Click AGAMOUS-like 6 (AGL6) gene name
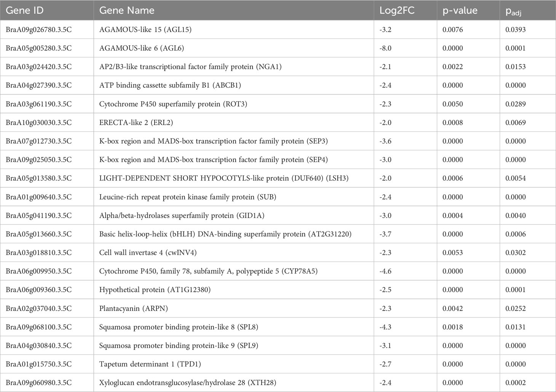This screenshot has width=556, height=392. [142, 48]
